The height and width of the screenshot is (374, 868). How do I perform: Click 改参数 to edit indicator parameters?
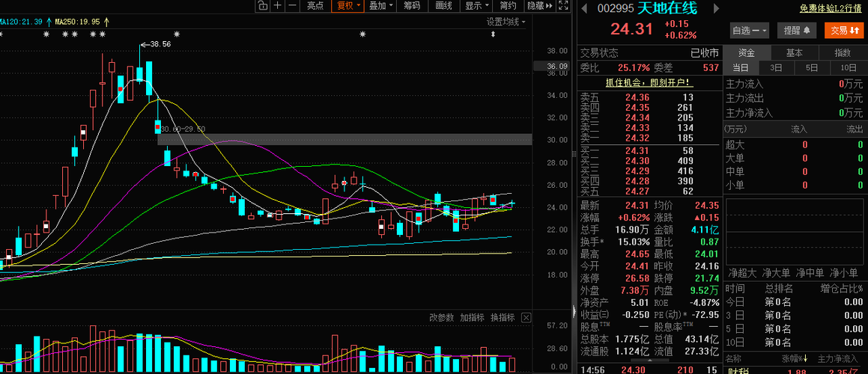pos(441,318)
